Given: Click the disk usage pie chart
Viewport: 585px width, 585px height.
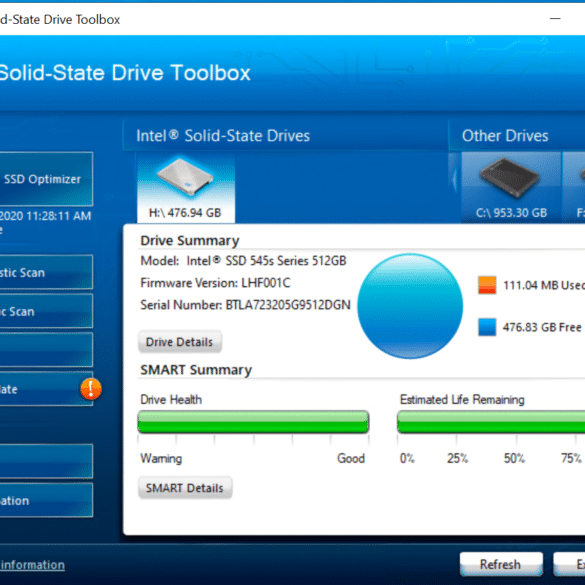Looking at the screenshot, I should pyautogui.click(x=410, y=306).
